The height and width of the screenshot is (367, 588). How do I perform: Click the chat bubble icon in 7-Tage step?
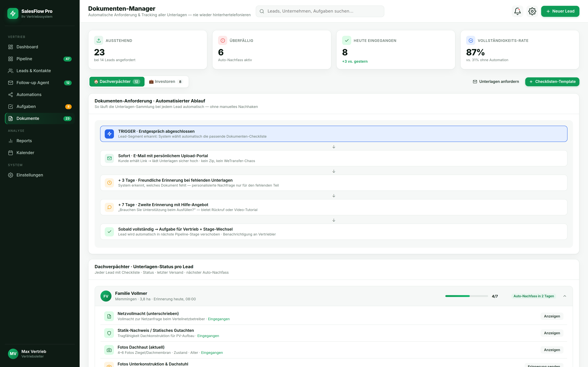[x=109, y=207]
